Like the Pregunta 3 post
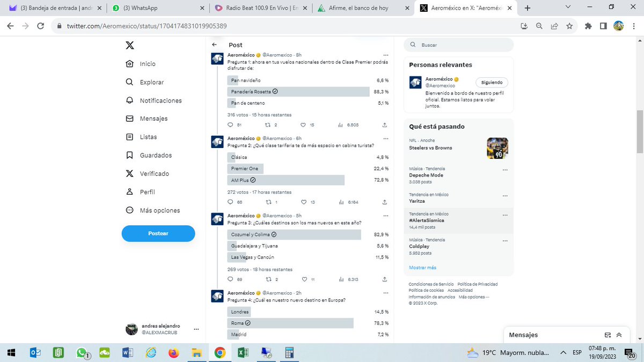The image size is (644, 362). point(303,279)
